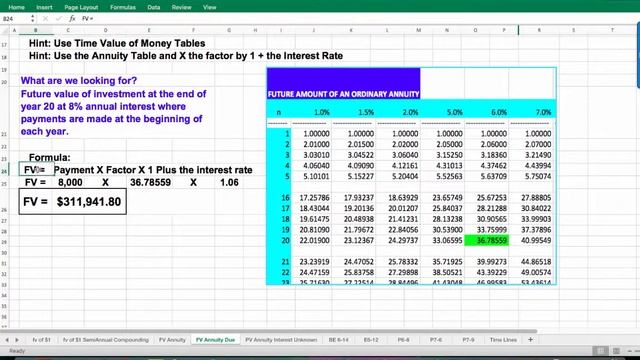Click the factor cell 36.78559 in formula row
The image size is (640, 360).
(150, 182)
